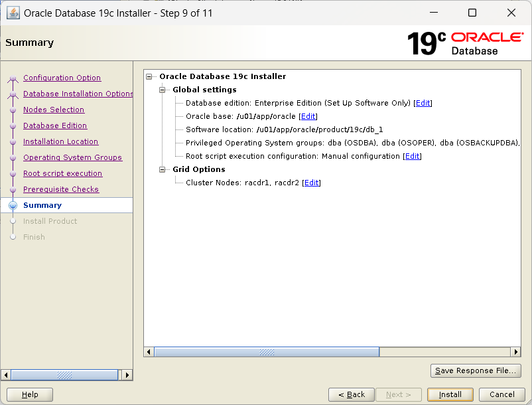Go back with the Back button
Viewport: 532px width, 405px height.
tap(352, 394)
